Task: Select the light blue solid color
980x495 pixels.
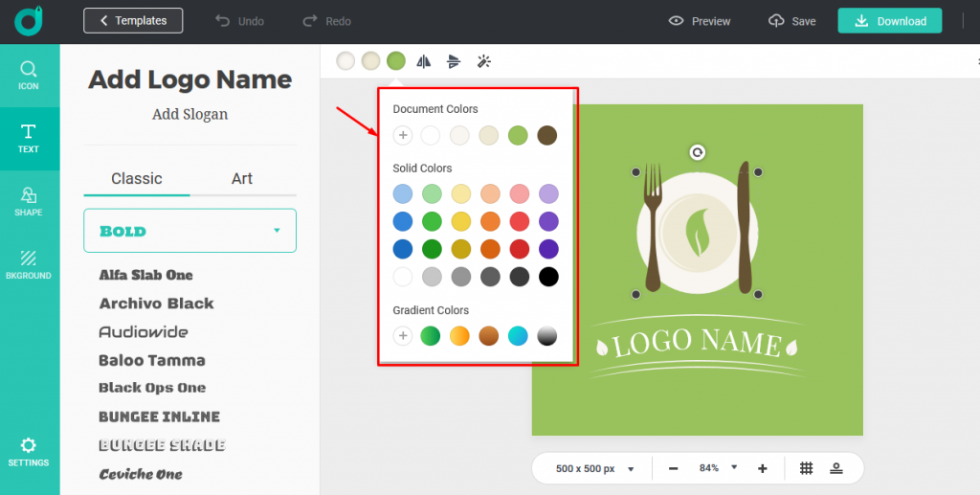Action: click(x=403, y=193)
